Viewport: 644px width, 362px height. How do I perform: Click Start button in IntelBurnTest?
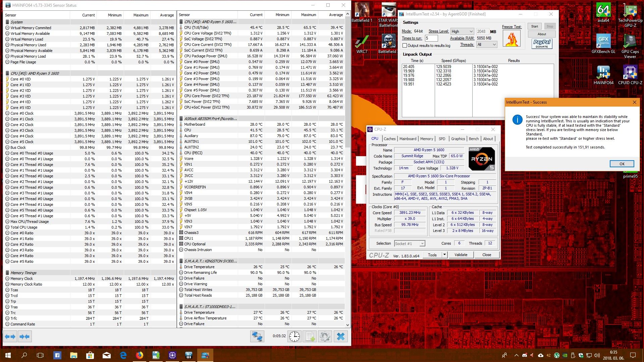pos(535,26)
